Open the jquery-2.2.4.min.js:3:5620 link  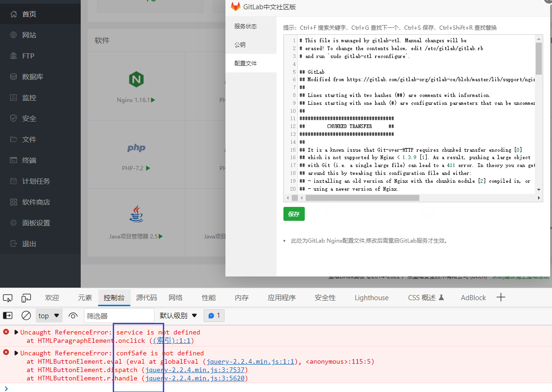(195, 378)
